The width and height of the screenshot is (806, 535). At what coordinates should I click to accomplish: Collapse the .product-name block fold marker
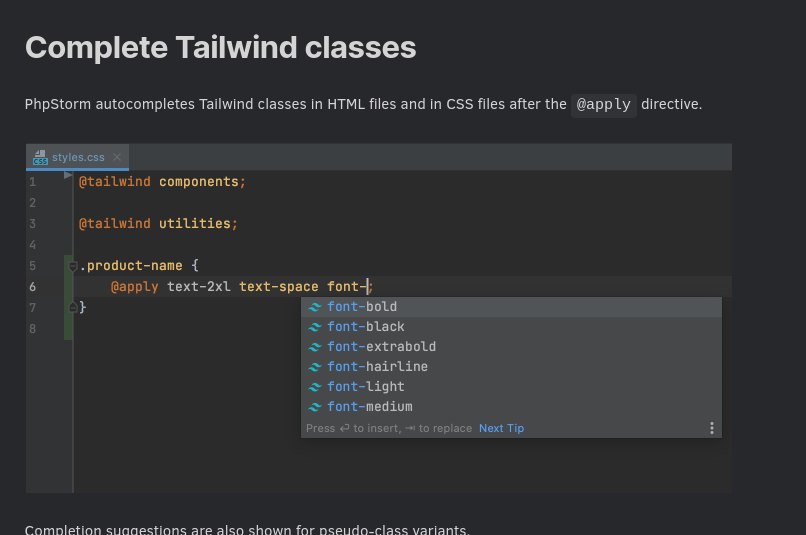[x=72, y=266]
